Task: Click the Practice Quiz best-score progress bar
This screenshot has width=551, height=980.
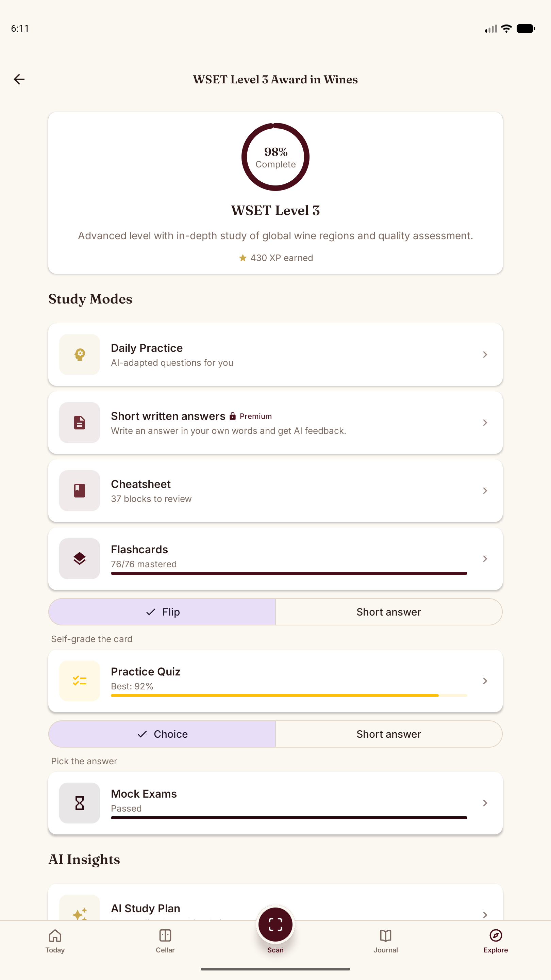Action: point(289,696)
